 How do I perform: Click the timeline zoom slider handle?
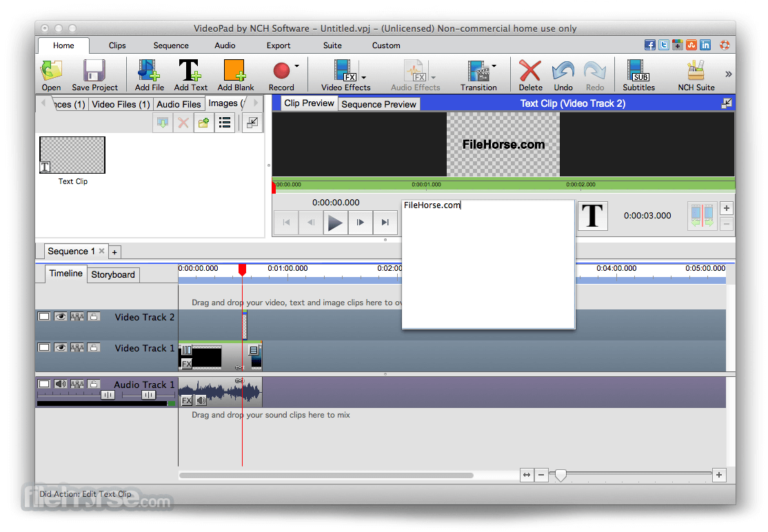(x=560, y=475)
